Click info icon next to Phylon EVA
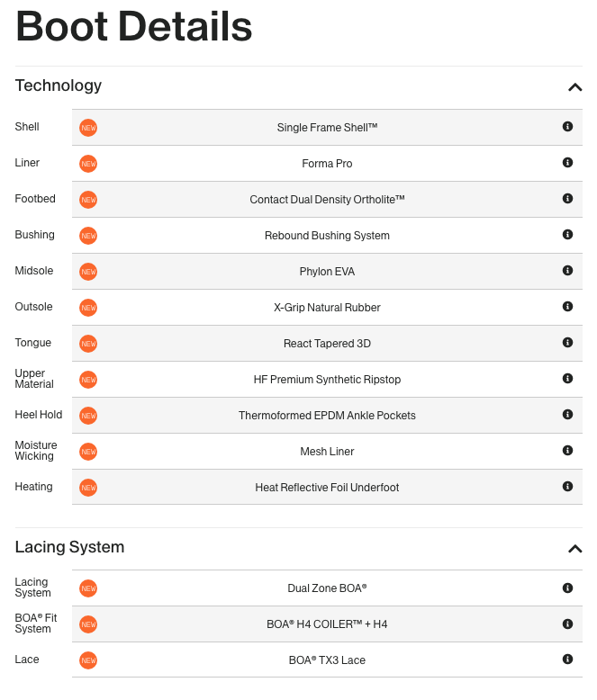 (567, 271)
